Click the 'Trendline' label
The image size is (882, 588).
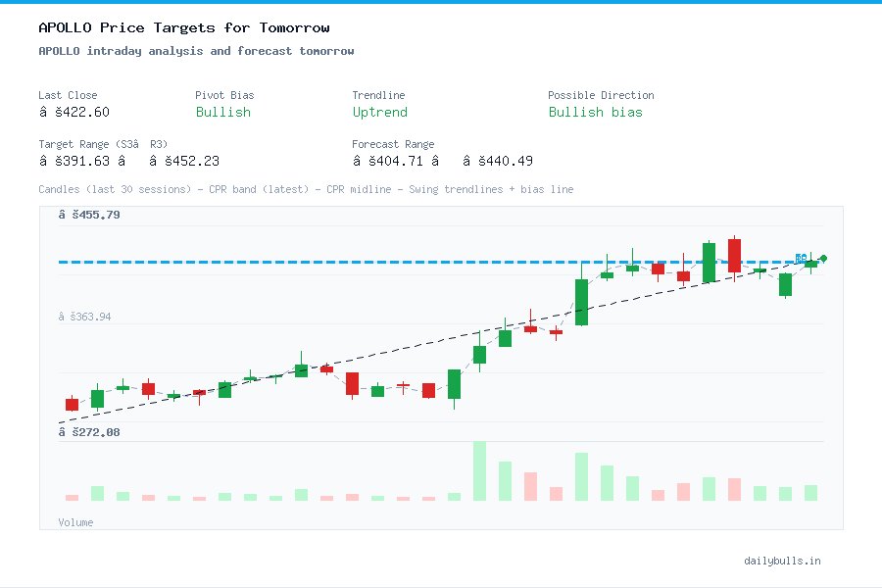coord(378,95)
